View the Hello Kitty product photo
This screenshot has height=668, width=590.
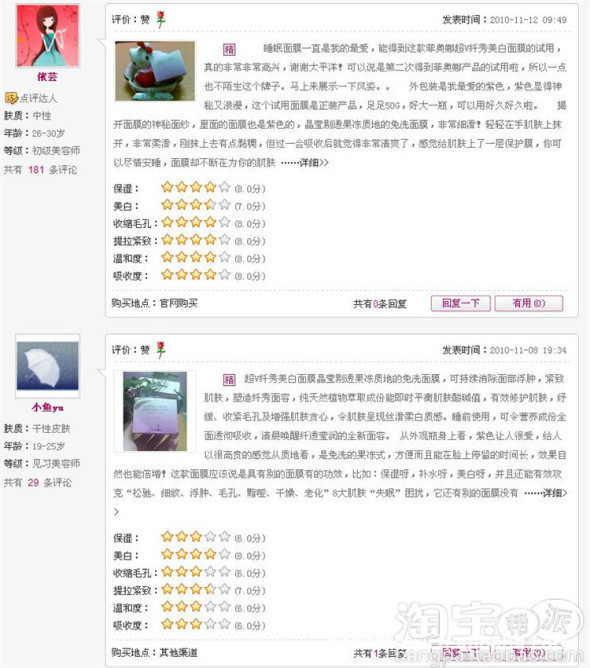tap(155, 71)
